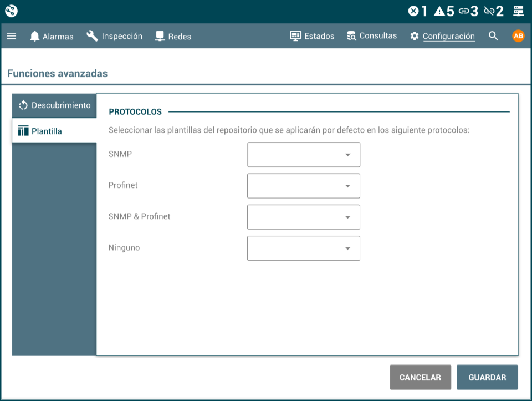Switch to the Descubrimiento tab
532x401 pixels.
click(x=54, y=105)
